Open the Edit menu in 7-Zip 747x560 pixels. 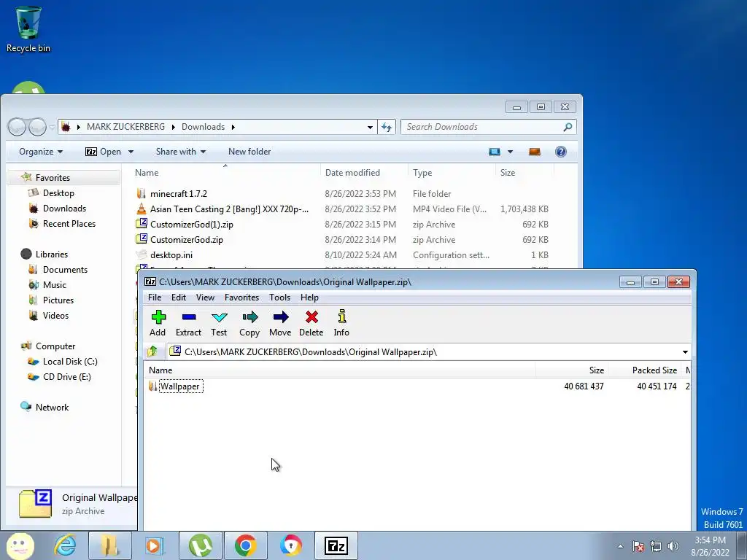click(178, 297)
